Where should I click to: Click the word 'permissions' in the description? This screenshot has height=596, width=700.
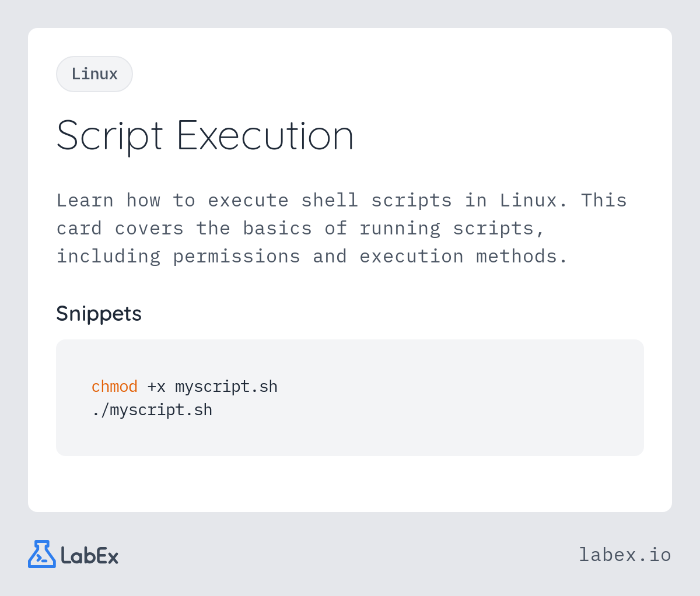tap(236, 257)
